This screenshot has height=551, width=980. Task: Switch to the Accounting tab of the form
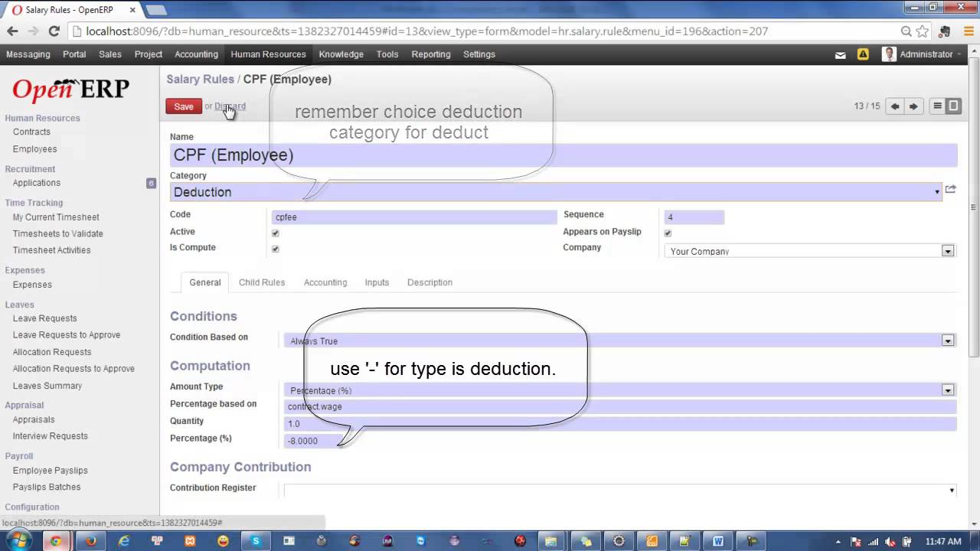325,282
